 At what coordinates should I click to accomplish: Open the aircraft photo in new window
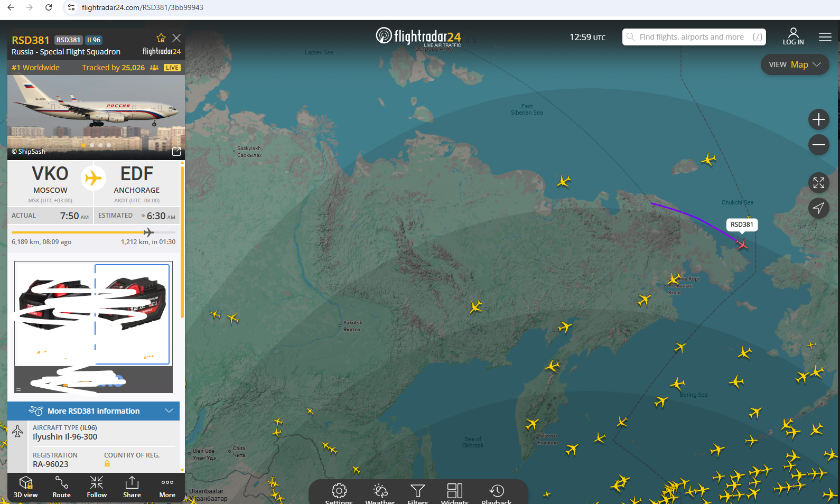pyautogui.click(x=176, y=152)
